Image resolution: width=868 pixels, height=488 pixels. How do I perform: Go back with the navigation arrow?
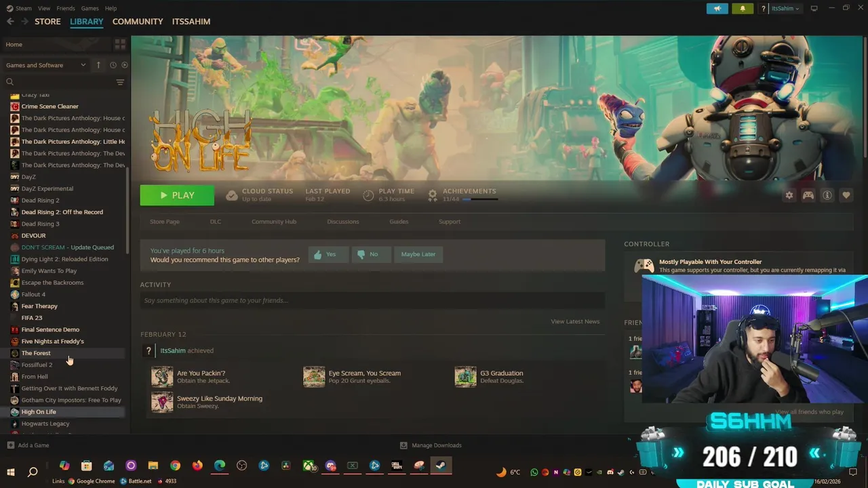coord(10,22)
